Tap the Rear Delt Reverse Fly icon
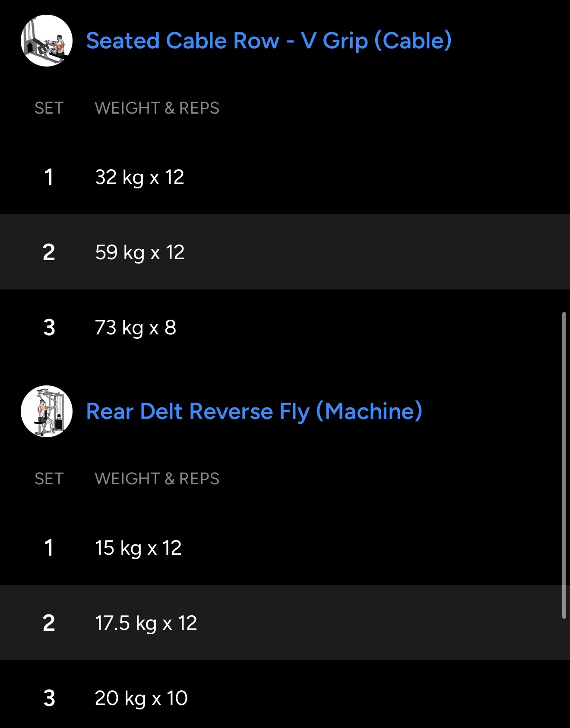Viewport: 570px width, 728px height. (x=47, y=411)
